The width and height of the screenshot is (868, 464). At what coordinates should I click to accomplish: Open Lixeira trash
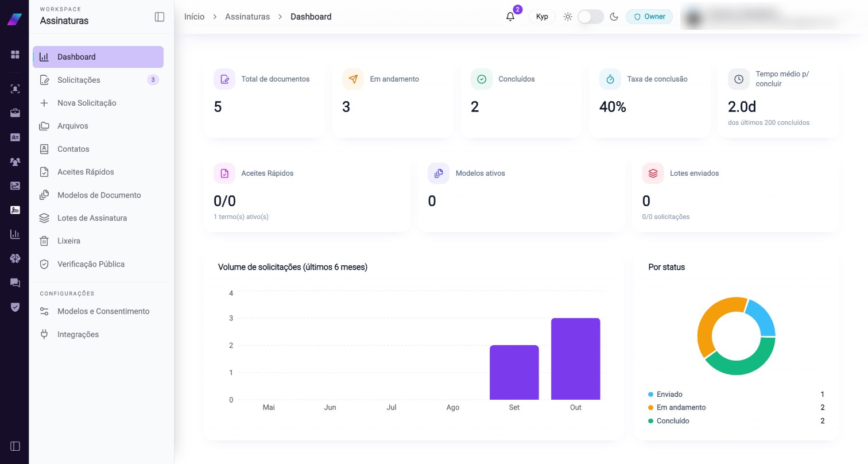tap(98, 241)
